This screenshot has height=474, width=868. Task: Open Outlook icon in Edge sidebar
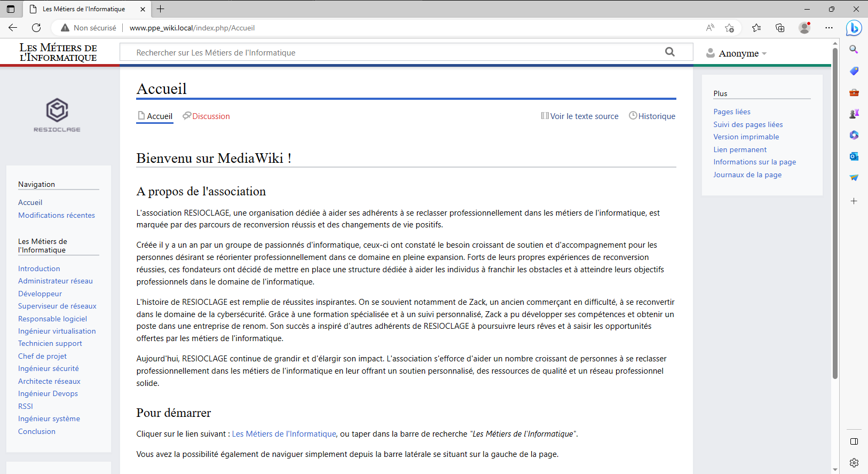click(854, 156)
